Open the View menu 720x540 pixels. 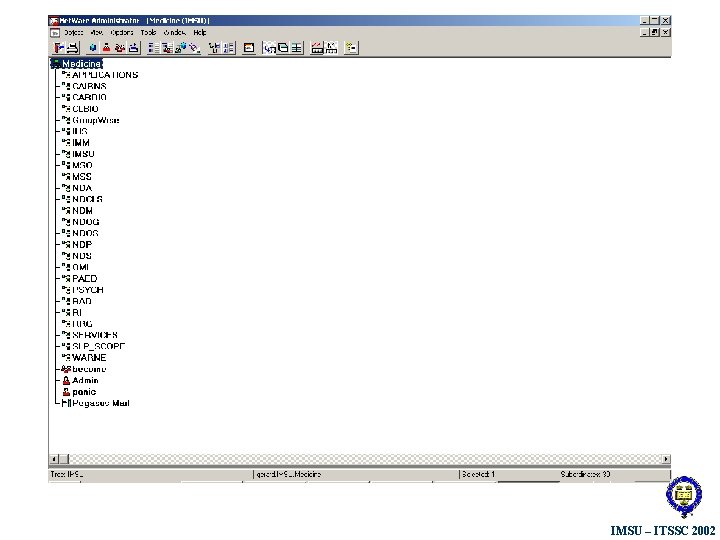coord(96,33)
